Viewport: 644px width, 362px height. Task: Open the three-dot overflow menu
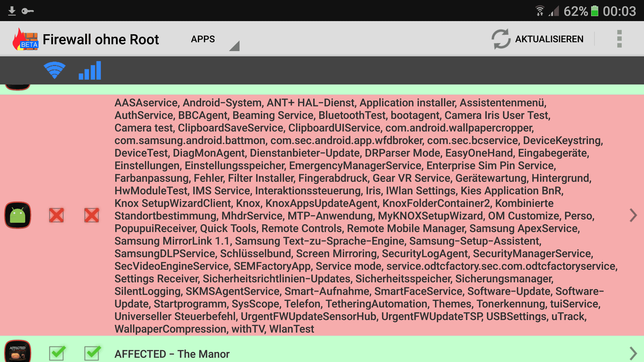[x=619, y=39]
